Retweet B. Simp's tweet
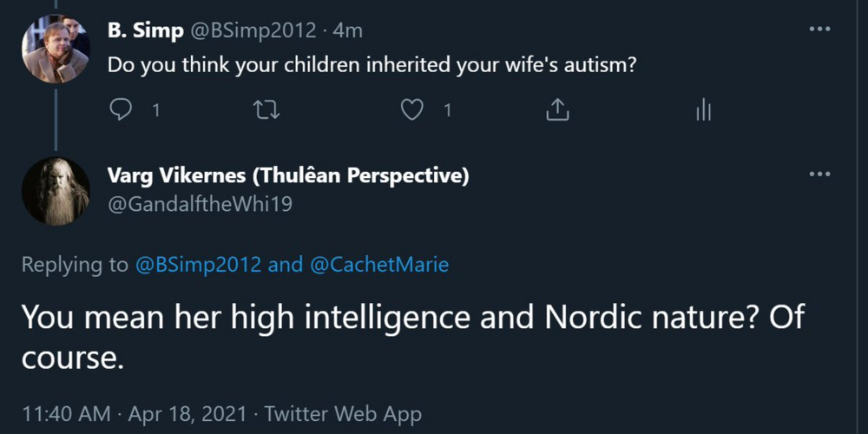The image size is (868, 434). pyautogui.click(x=266, y=111)
